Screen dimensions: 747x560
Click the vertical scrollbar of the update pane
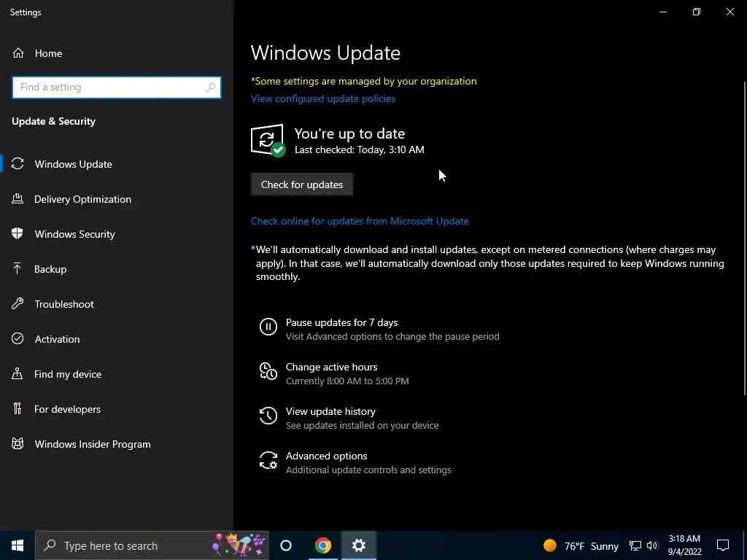(745, 238)
